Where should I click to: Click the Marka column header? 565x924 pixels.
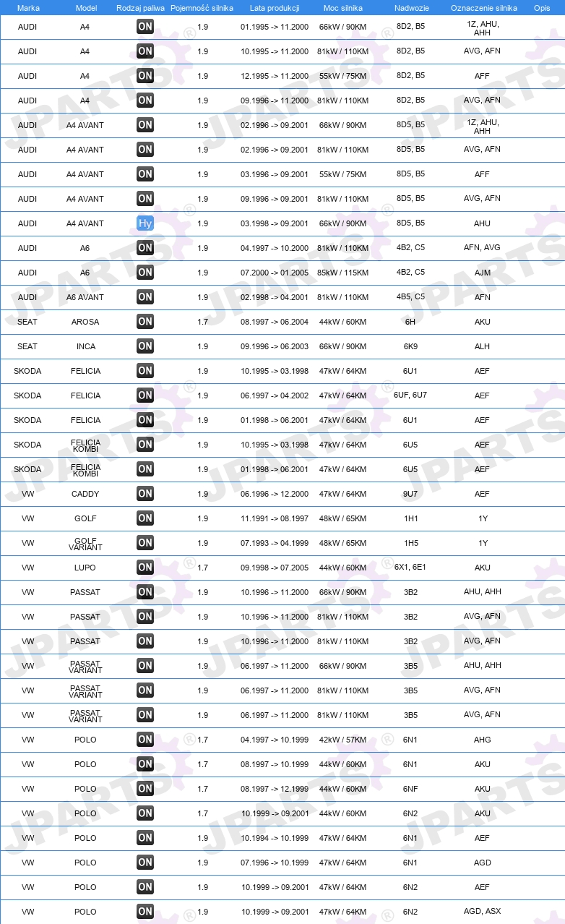[x=28, y=8]
